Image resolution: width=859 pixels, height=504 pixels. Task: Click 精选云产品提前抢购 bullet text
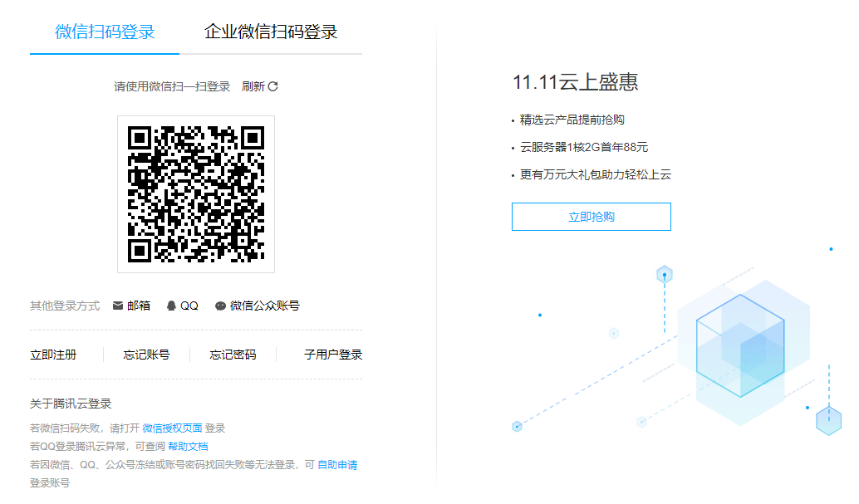pyautogui.click(x=572, y=120)
